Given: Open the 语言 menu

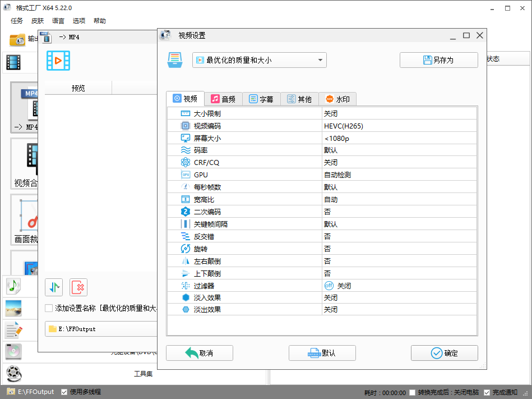Looking at the screenshot, I should tap(58, 21).
